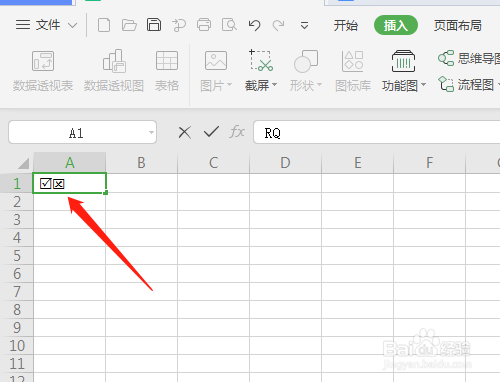
Task: Confirm the entry with checkmark
Action: (x=211, y=132)
